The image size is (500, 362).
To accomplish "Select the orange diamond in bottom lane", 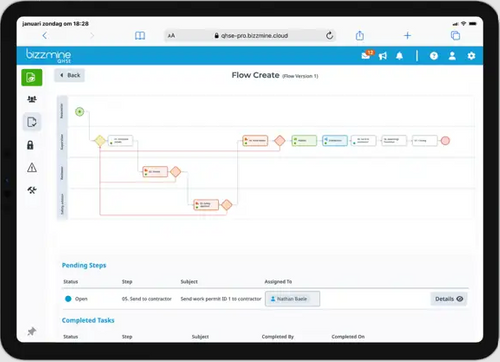I will pyautogui.click(x=227, y=205).
